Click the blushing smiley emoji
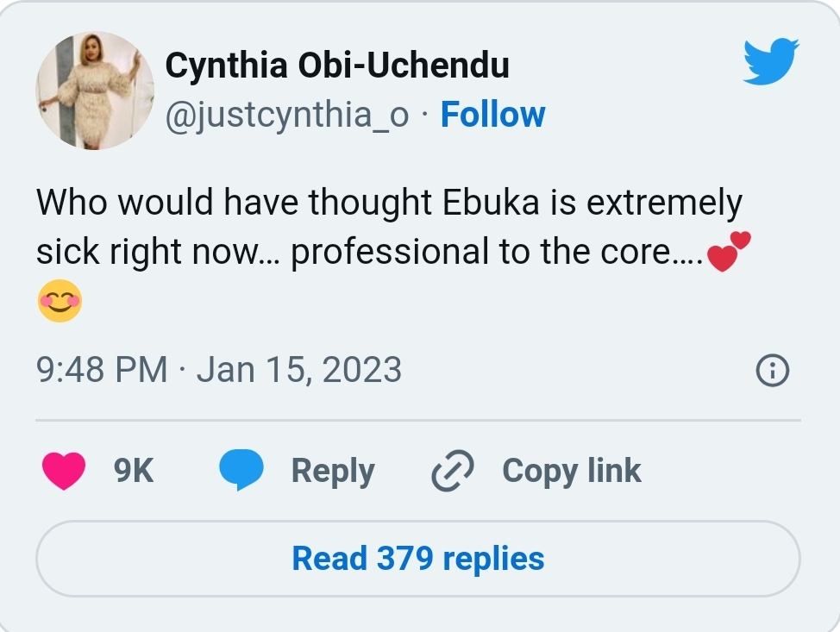The width and height of the screenshot is (840, 632). [60, 302]
